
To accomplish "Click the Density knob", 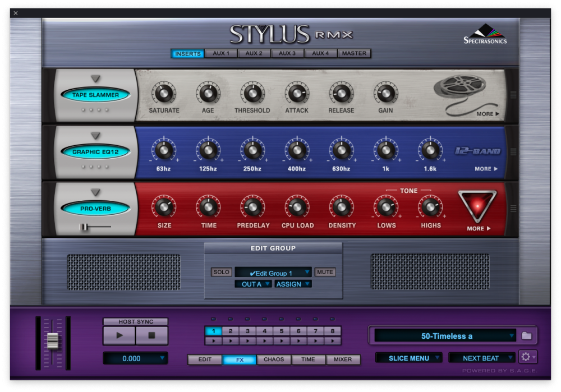I will pyautogui.click(x=341, y=207).
